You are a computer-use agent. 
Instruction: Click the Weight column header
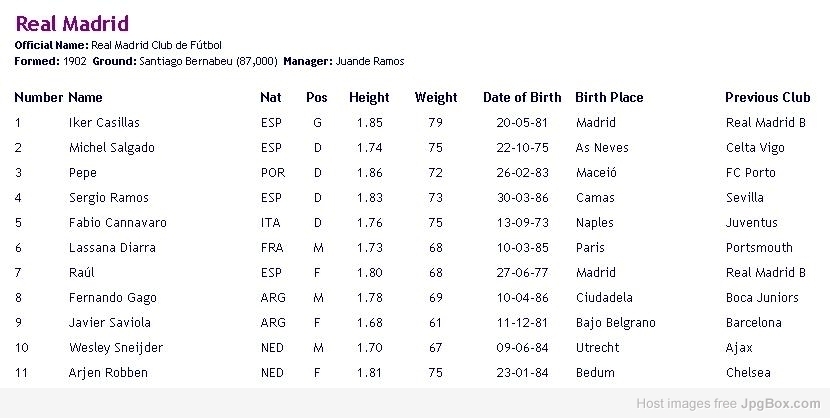436,98
